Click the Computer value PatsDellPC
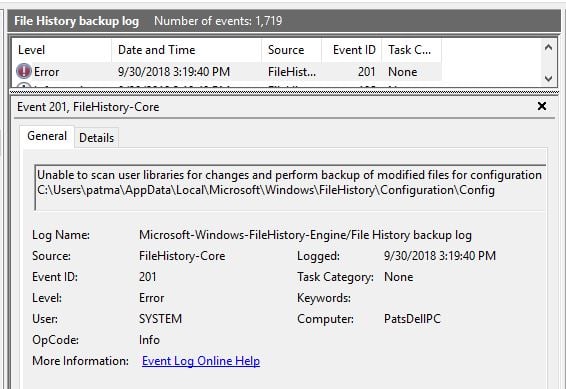 pyautogui.click(x=412, y=319)
